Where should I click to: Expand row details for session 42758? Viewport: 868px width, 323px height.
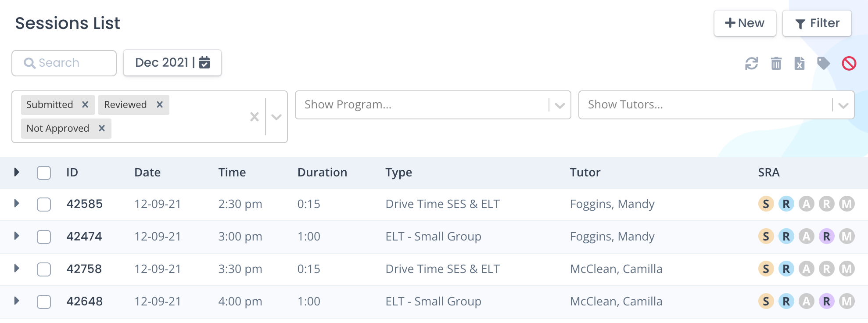pyautogui.click(x=17, y=268)
